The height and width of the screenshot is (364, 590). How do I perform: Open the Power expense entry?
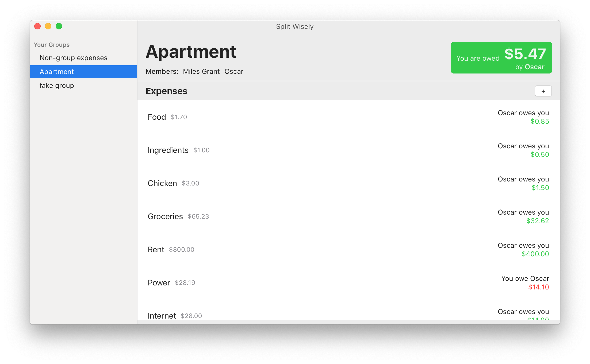159,283
